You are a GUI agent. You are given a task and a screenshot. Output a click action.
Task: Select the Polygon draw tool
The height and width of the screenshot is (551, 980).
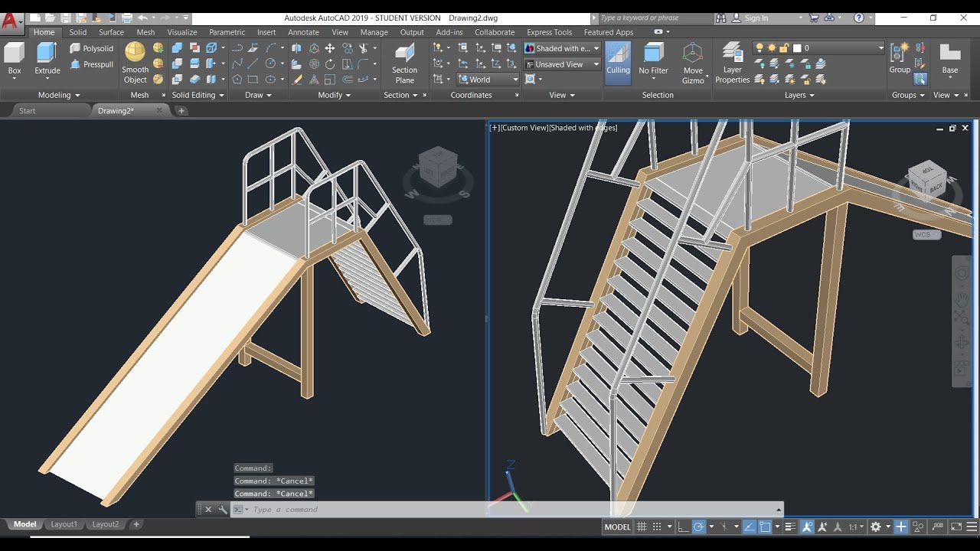237,80
